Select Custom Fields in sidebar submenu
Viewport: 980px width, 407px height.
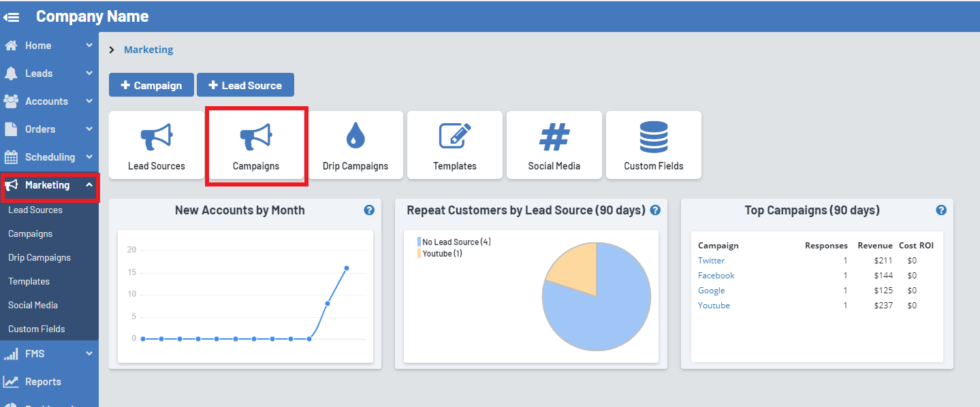37,329
